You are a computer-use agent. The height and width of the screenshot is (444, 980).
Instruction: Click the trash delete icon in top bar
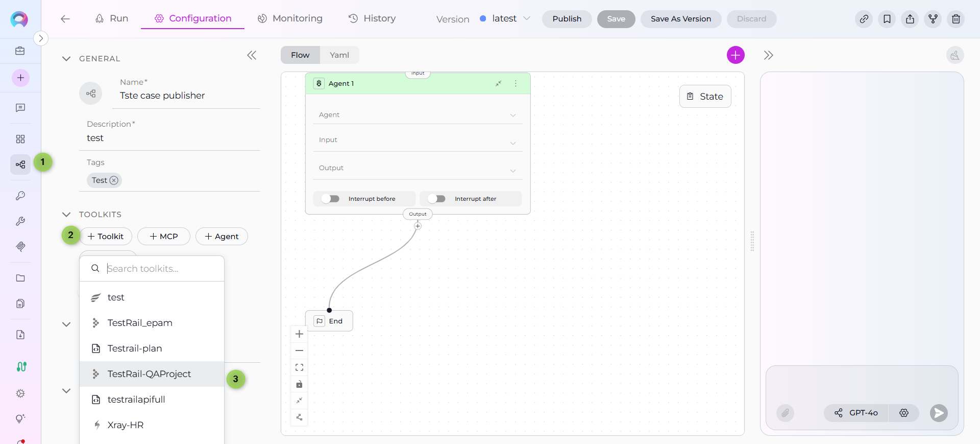[x=955, y=19]
